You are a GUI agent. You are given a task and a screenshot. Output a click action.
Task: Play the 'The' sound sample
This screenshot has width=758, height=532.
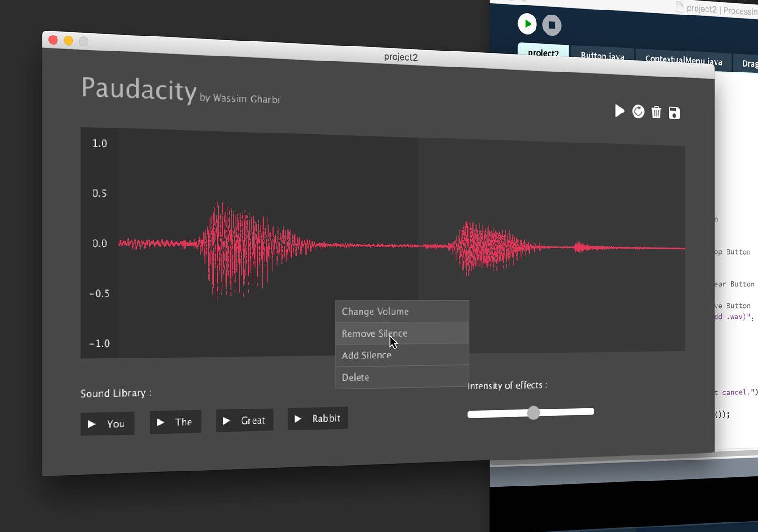(175, 422)
